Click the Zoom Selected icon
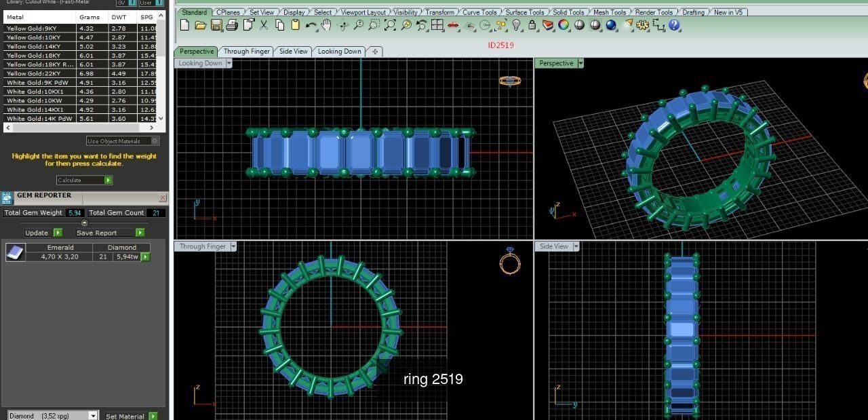Screen dimensions: 868x420 406,25
